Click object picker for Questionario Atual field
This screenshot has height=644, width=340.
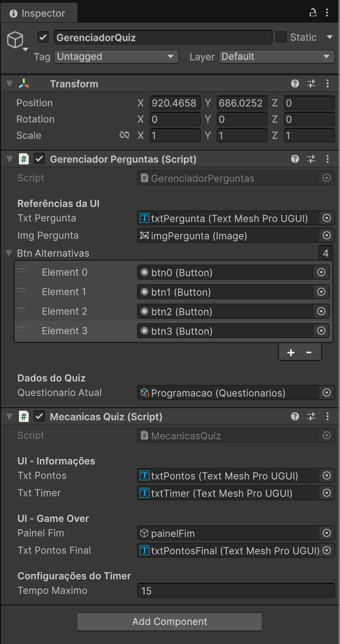pos(326,392)
